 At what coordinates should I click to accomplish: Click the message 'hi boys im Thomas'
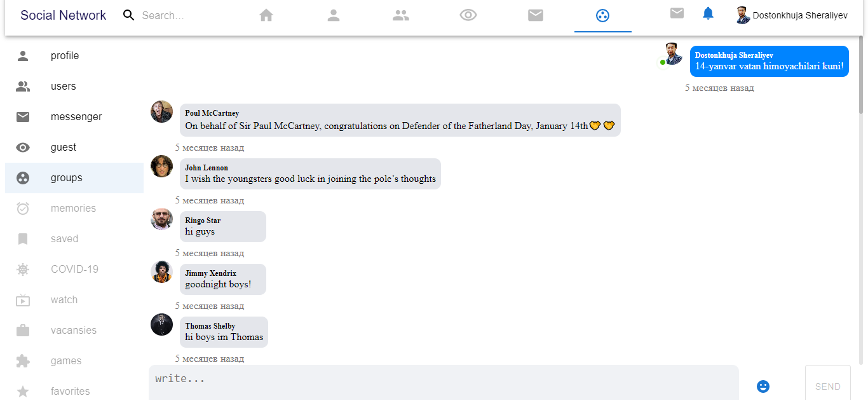point(224,338)
